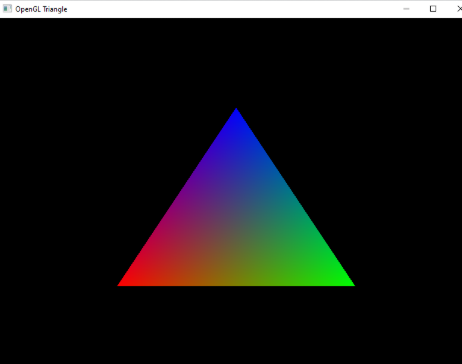Viewport: 462px width, 364px height.
Task: Click the OpenGL Triangle window app icon
Action: coord(7,9)
